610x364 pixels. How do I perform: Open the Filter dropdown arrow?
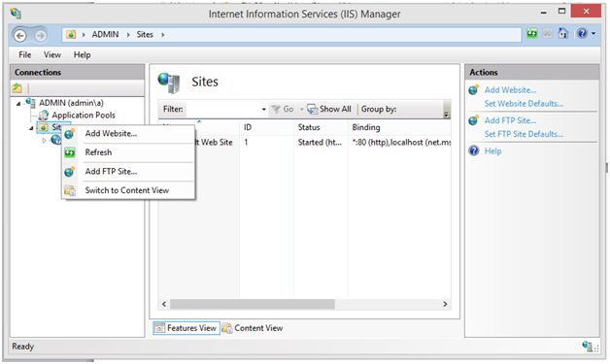coord(263,110)
